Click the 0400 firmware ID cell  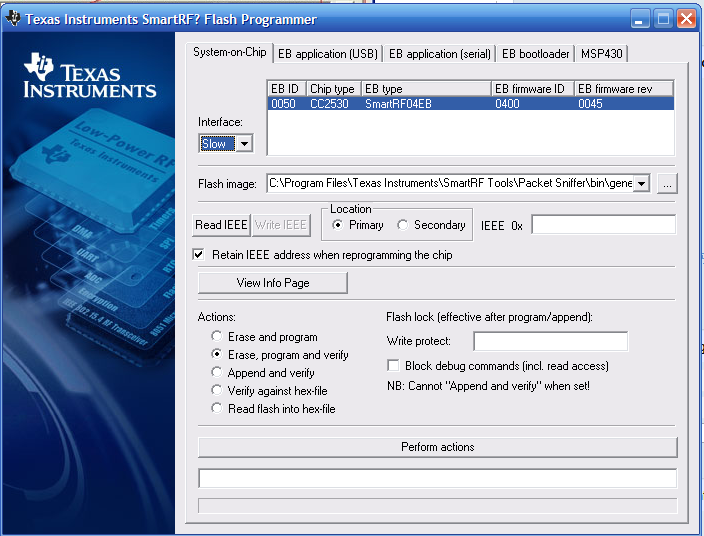[507, 104]
